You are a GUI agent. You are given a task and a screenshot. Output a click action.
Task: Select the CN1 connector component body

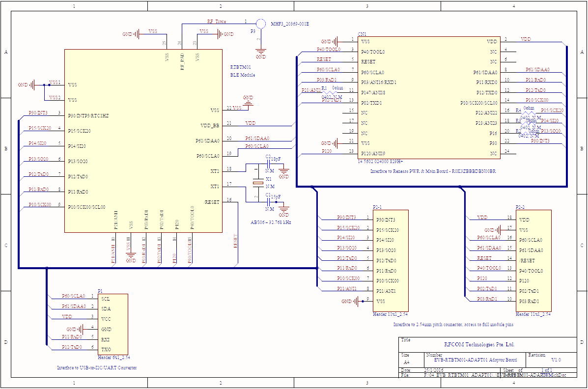point(430,98)
